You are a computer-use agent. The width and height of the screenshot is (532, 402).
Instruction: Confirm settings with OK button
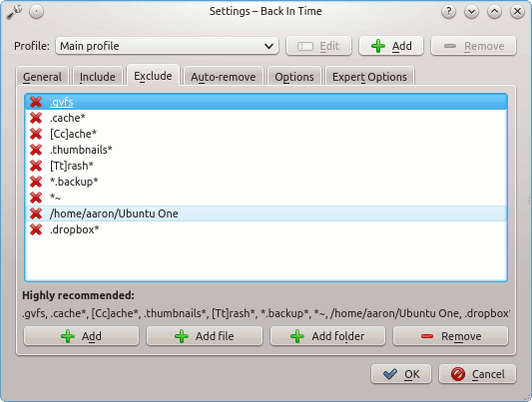click(x=401, y=374)
